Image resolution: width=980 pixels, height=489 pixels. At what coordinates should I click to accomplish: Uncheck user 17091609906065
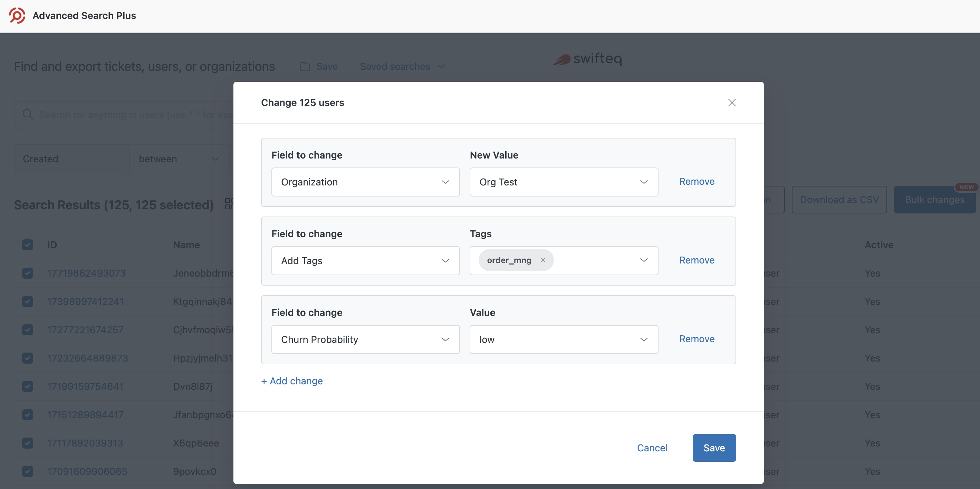point(27,471)
